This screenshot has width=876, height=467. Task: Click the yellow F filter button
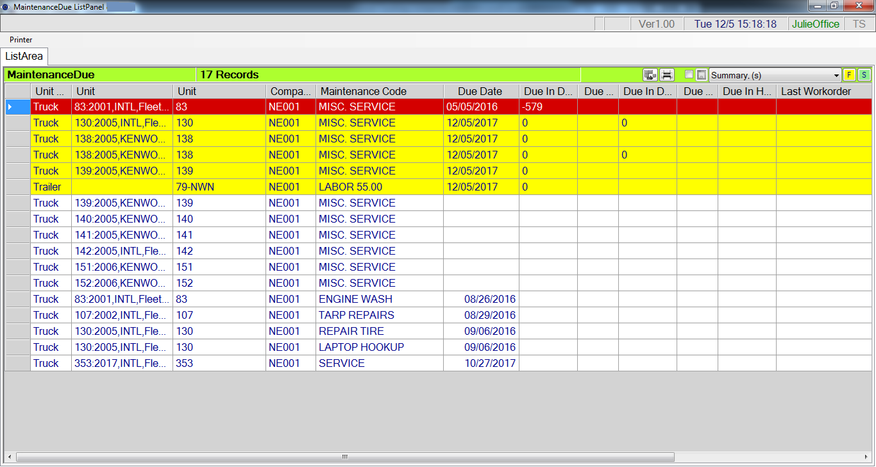849,75
